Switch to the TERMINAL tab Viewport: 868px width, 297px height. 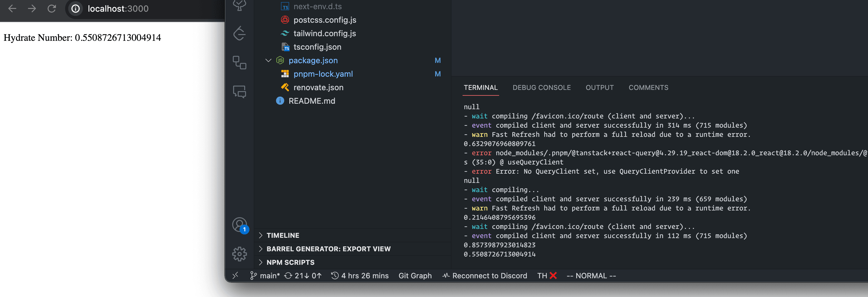[480, 87]
